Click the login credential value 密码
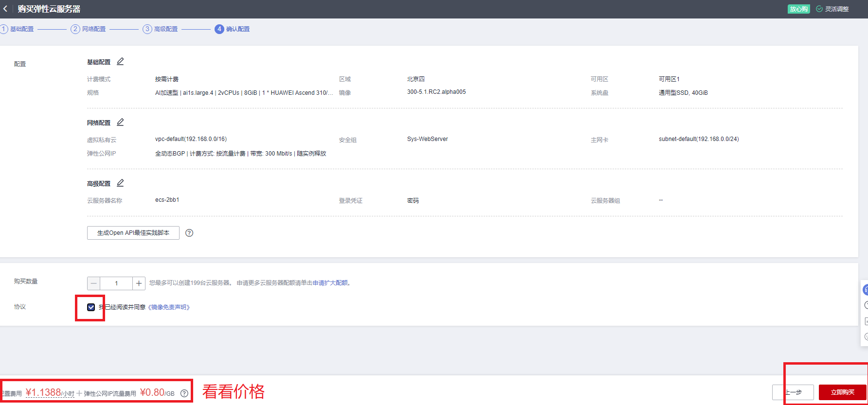The width and height of the screenshot is (868, 405). click(413, 201)
